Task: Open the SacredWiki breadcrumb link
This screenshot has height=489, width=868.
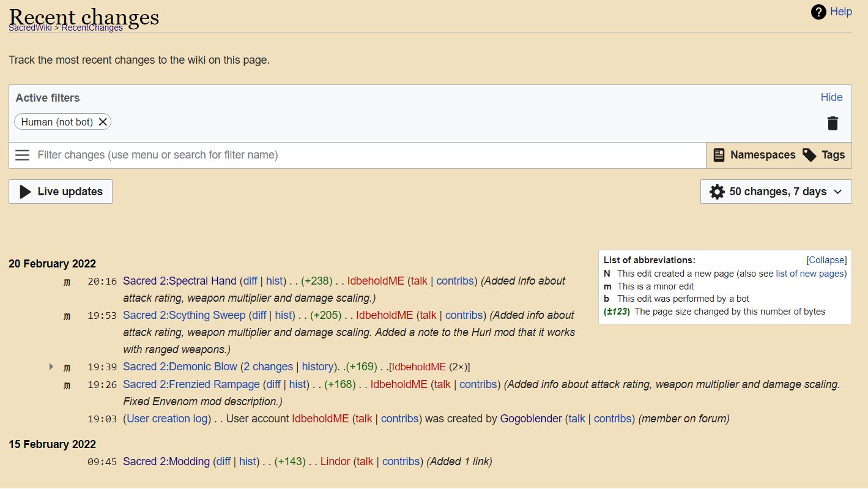Action: 30,28
